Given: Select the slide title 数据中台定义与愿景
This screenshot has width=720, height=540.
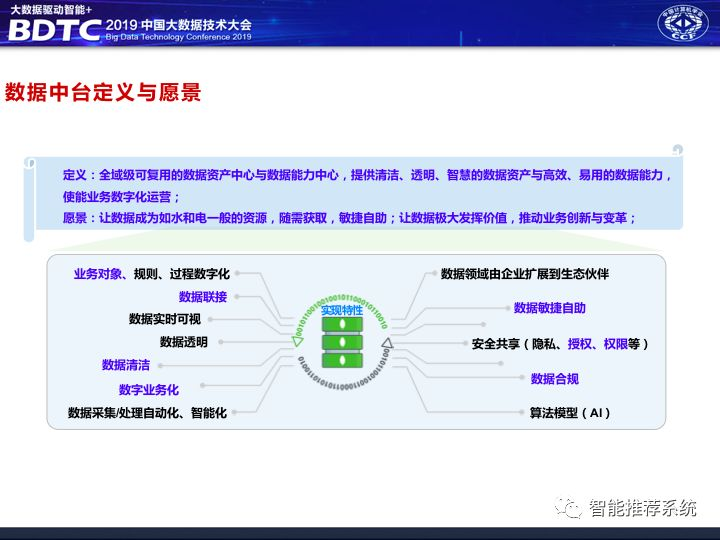Looking at the screenshot, I should (x=103, y=92).
